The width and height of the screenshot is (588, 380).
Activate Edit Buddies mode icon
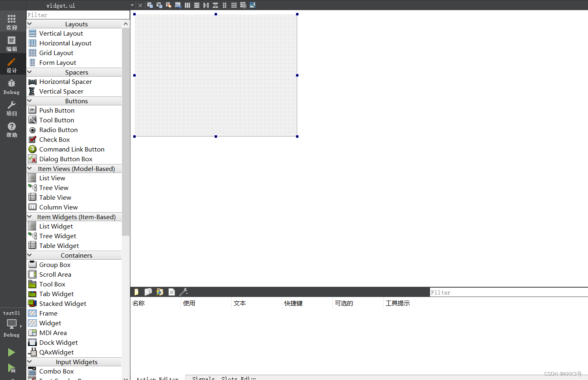tap(169, 5)
